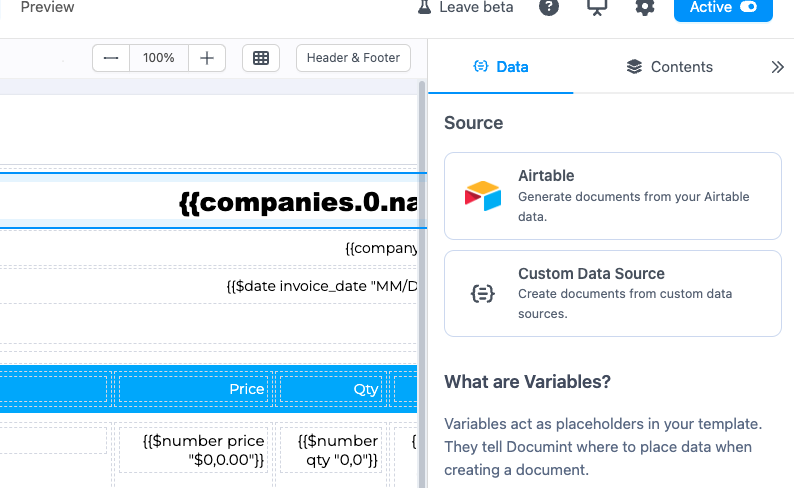Click the Custom Data Source braces icon
The height and width of the screenshot is (488, 794).
coord(483,294)
